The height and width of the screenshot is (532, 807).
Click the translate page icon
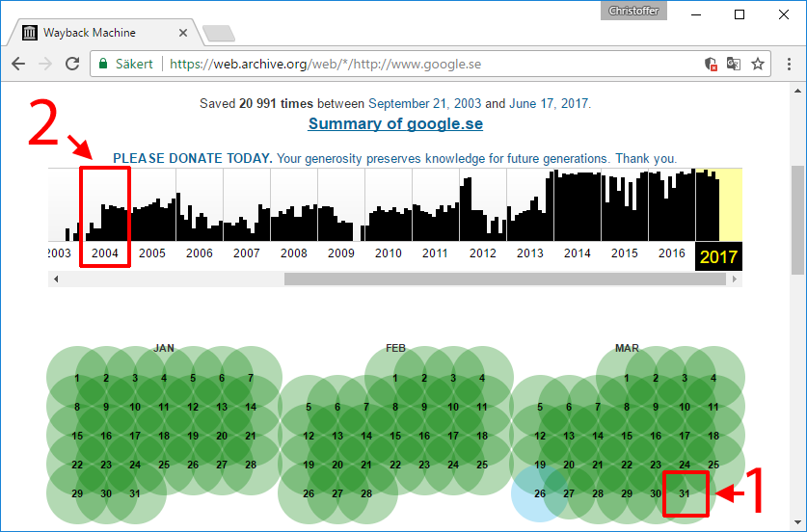click(x=734, y=65)
